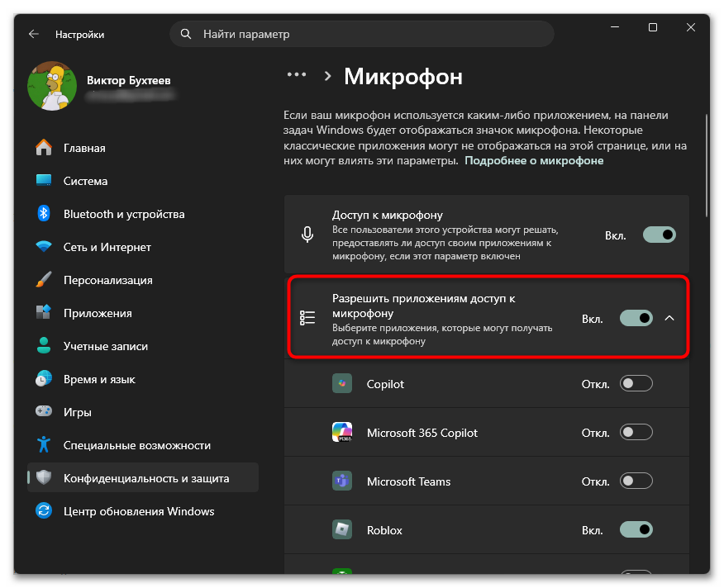Click the back arrow in Settings

pos(34,34)
